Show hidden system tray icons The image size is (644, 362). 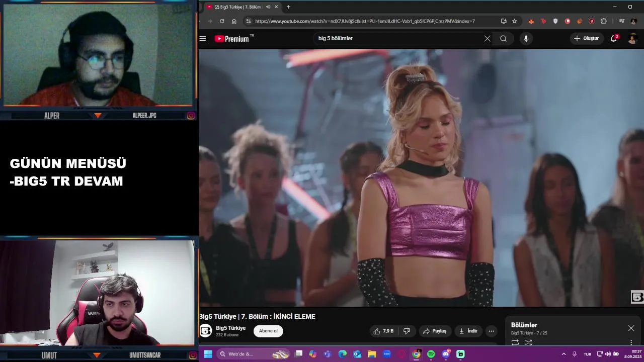click(563, 354)
